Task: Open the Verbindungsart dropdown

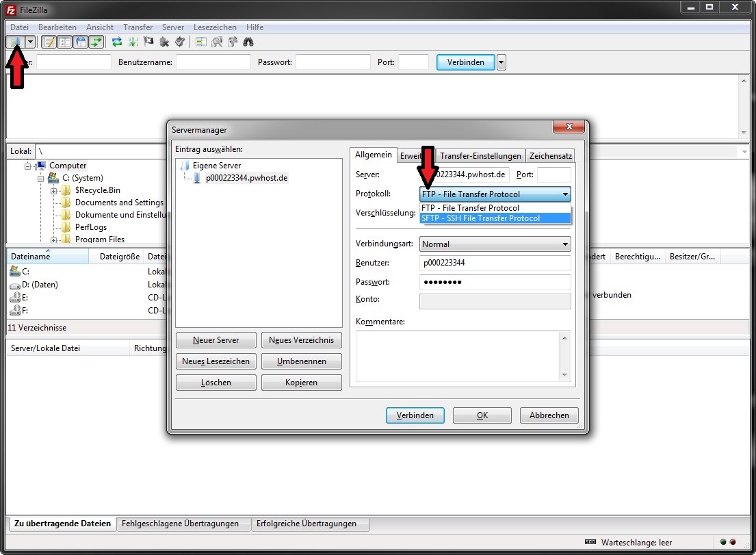Action: [495, 244]
